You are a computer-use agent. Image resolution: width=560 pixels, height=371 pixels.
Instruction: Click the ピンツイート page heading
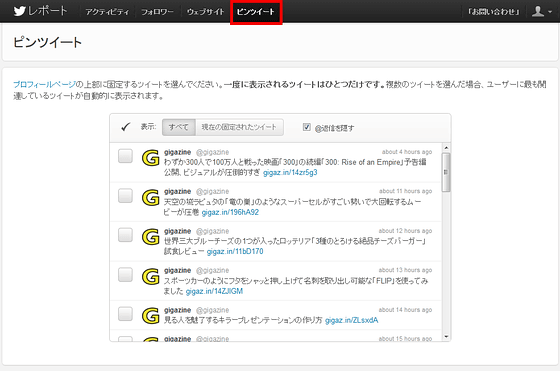[48, 42]
